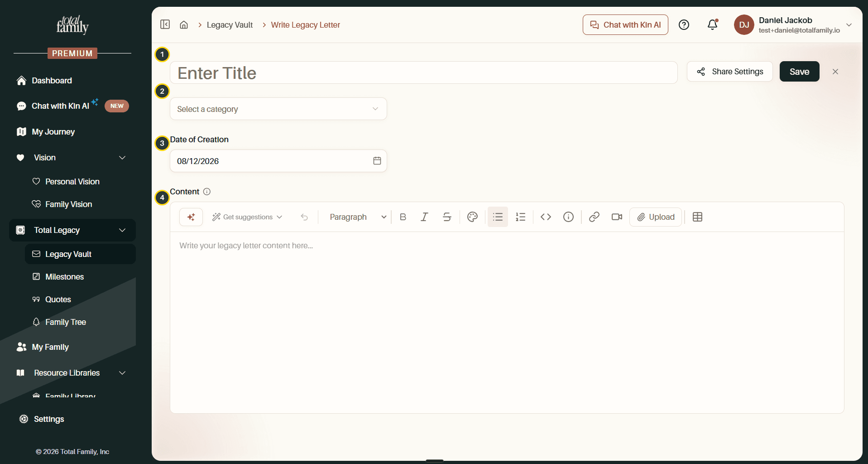The height and width of the screenshot is (464, 868).
Task: Insert a table
Action: (x=697, y=217)
